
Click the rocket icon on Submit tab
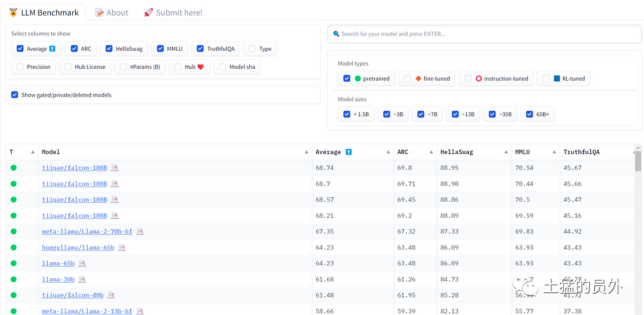pyautogui.click(x=148, y=13)
